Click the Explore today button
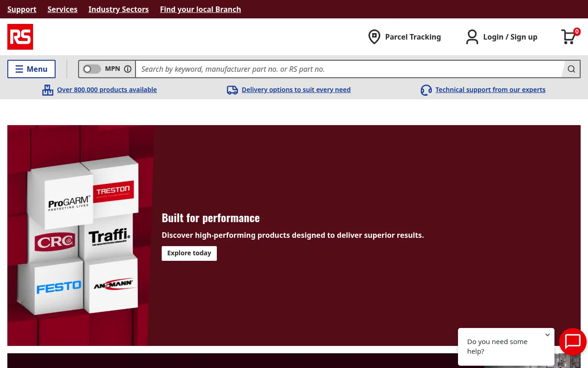Viewport: 588px width, 368px height. click(189, 253)
